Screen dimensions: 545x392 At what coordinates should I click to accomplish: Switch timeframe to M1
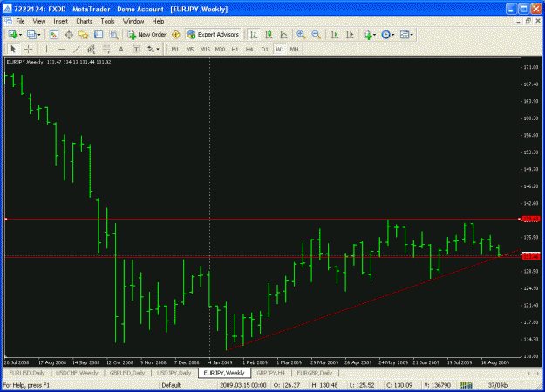(174, 50)
